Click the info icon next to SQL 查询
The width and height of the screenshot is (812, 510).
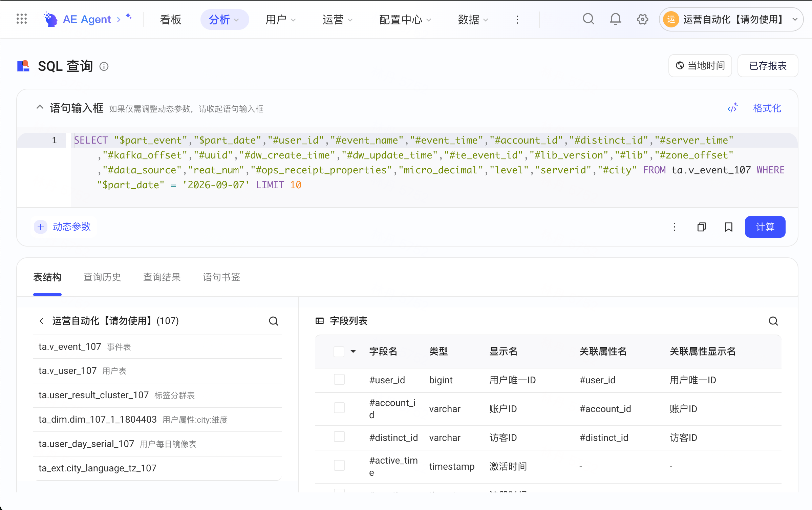pyautogui.click(x=104, y=66)
